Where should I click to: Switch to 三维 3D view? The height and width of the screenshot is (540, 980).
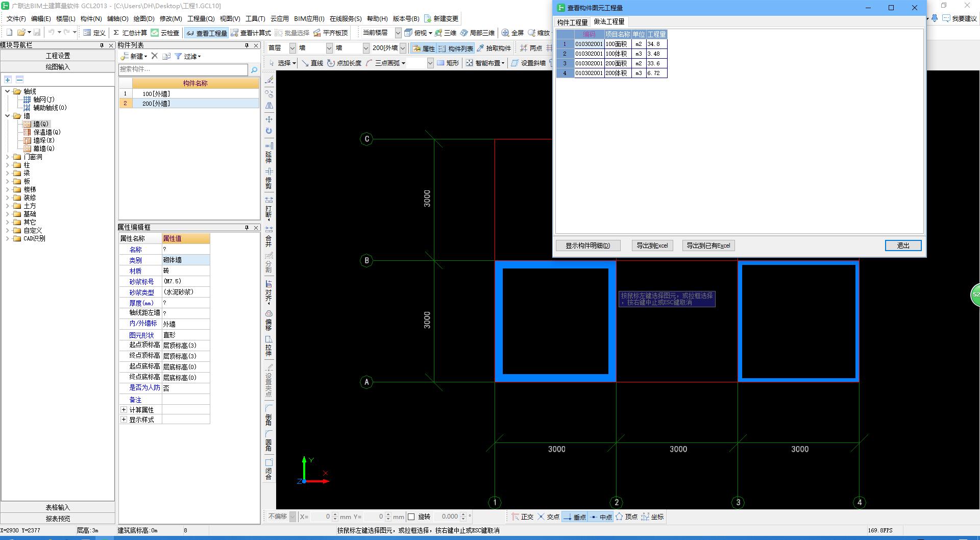[445, 33]
